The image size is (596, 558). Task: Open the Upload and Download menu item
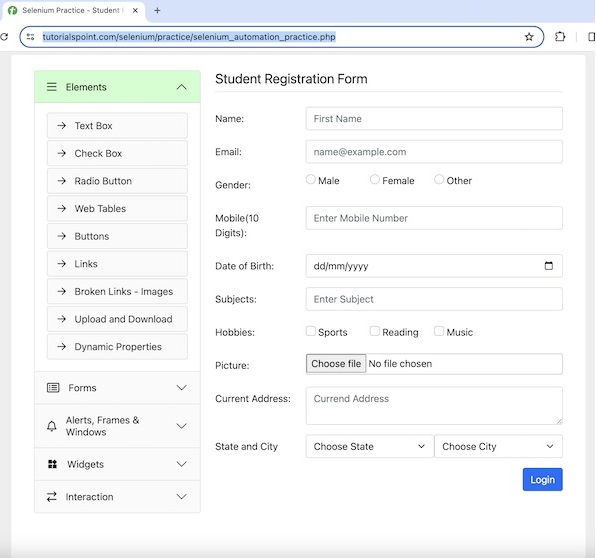pos(117,319)
